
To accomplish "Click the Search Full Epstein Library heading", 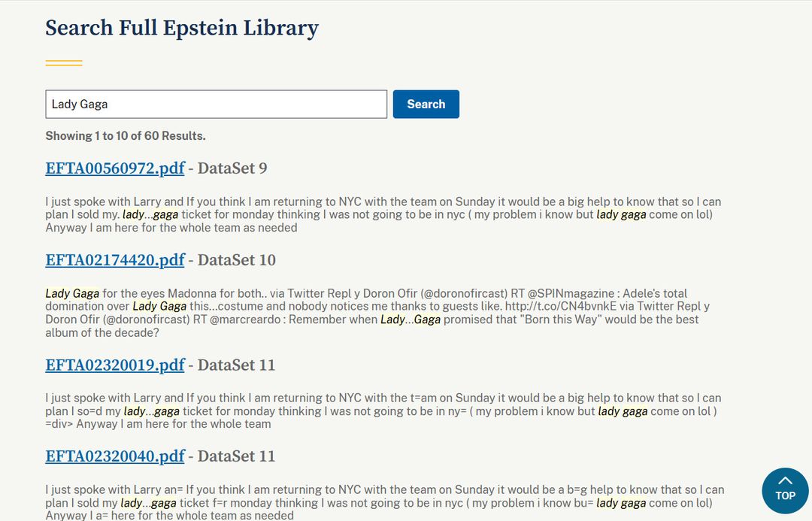I will (x=182, y=29).
